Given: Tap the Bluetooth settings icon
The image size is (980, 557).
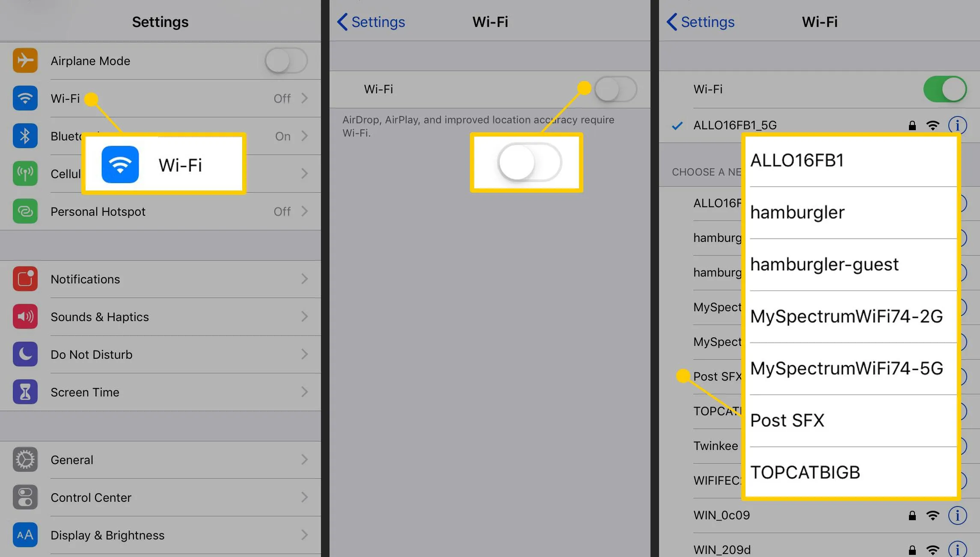Looking at the screenshot, I should (25, 135).
